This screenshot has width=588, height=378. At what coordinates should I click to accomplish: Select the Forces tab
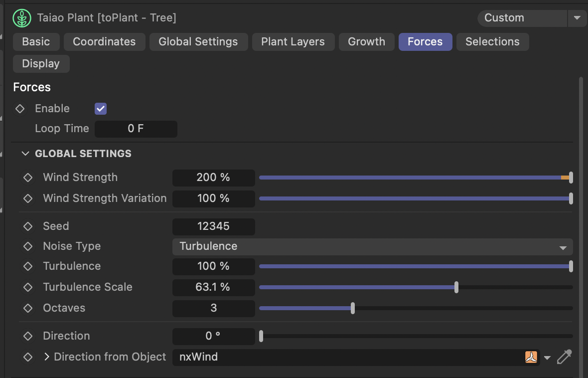click(425, 42)
